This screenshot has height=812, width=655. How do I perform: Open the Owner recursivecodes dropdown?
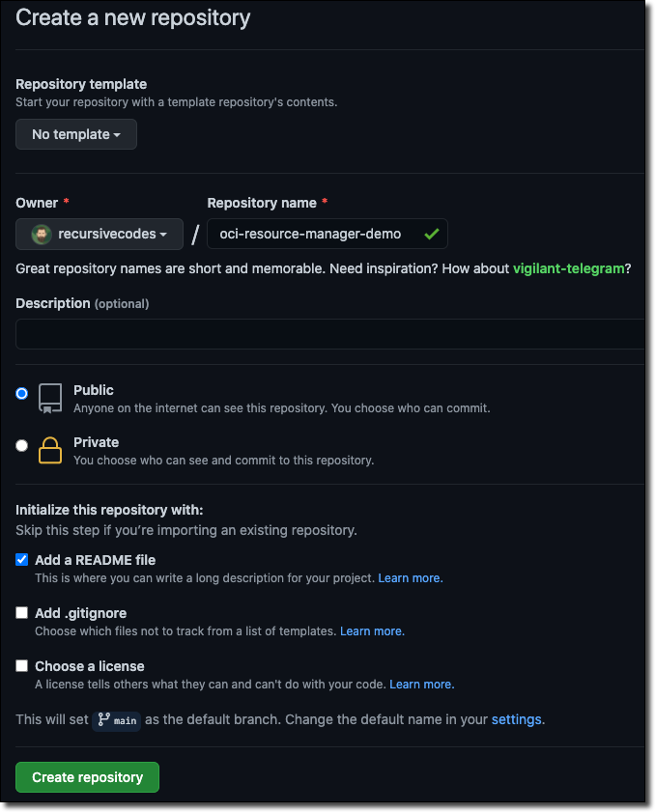click(100, 235)
